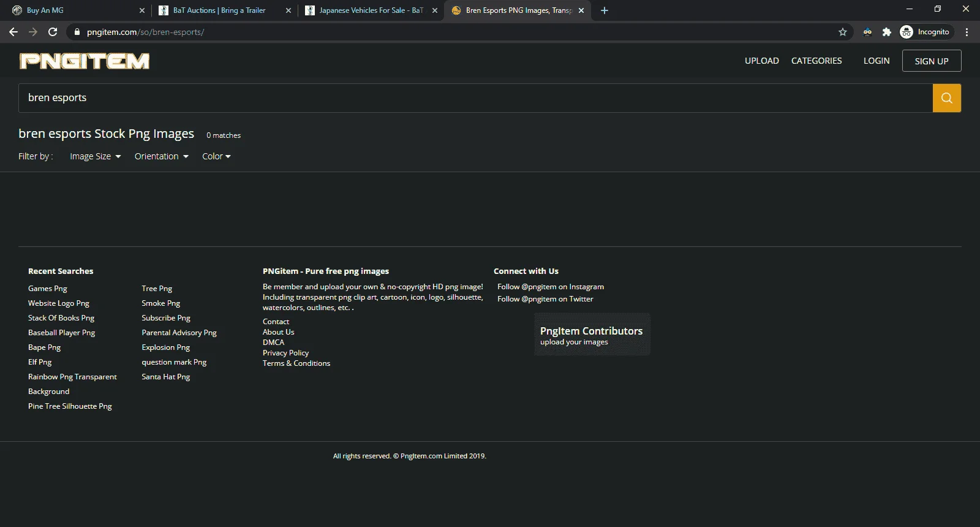Screen dimensions: 980x527
Task: Click the extension icon beside the bookmark star
Action: pos(867,32)
